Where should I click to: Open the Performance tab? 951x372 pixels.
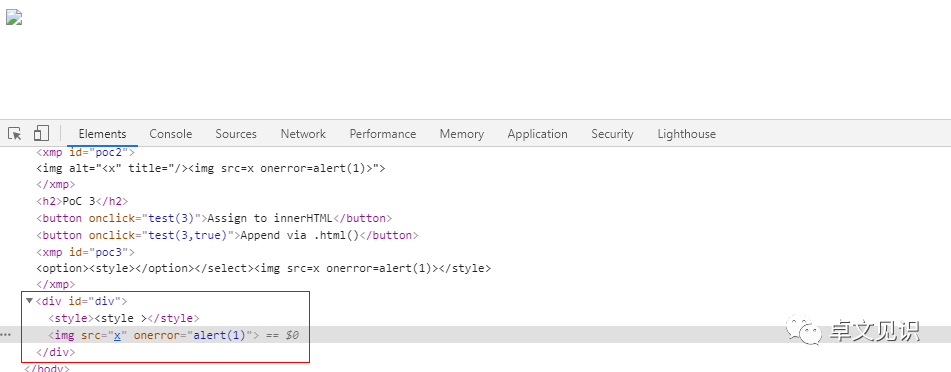click(383, 134)
